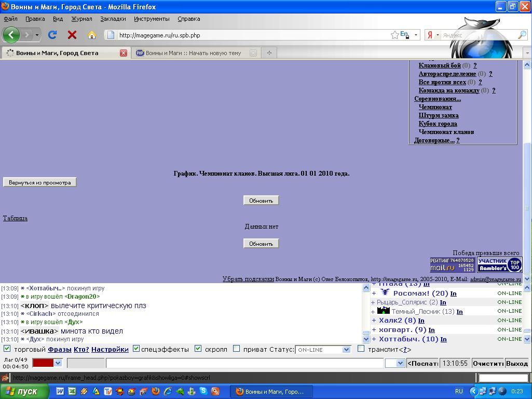The image size is (532, 399).
Task: Close the Город Света tab
Action: click(x=124, y=53)
